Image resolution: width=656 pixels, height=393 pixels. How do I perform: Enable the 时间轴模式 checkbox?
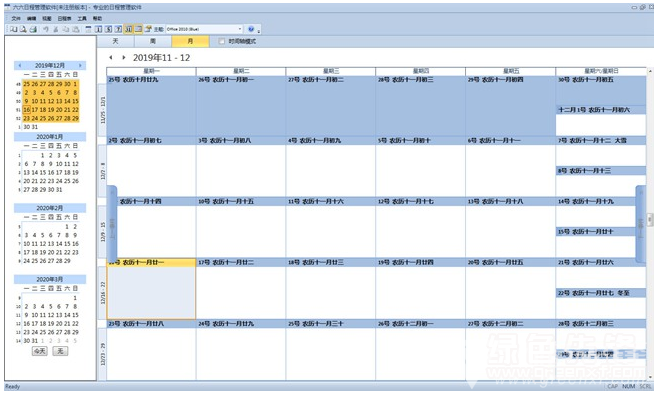click(x=222, y=41)
